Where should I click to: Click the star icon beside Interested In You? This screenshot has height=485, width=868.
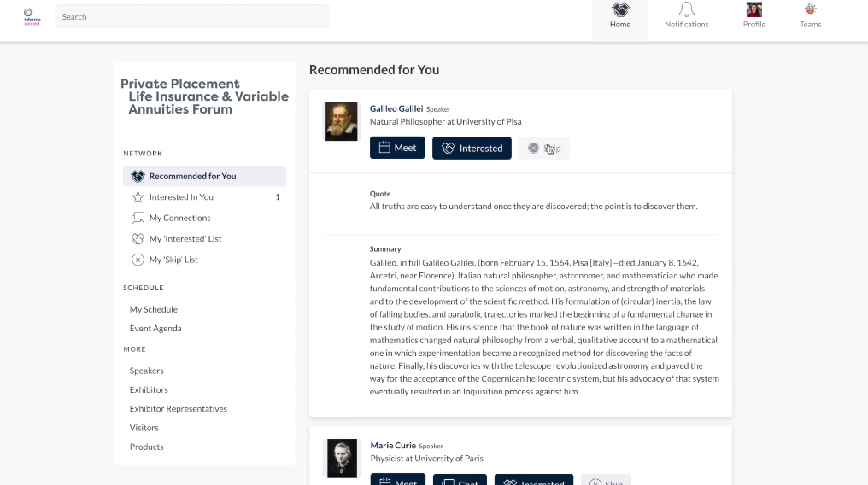coord(138,197)
